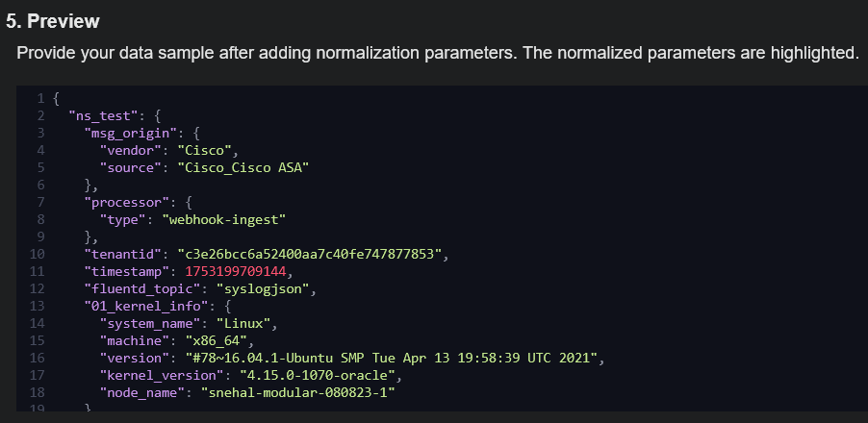Screen dimensions: 868x423
Task: Click the "5. Preview" section heading
Action: coord(53,21)
